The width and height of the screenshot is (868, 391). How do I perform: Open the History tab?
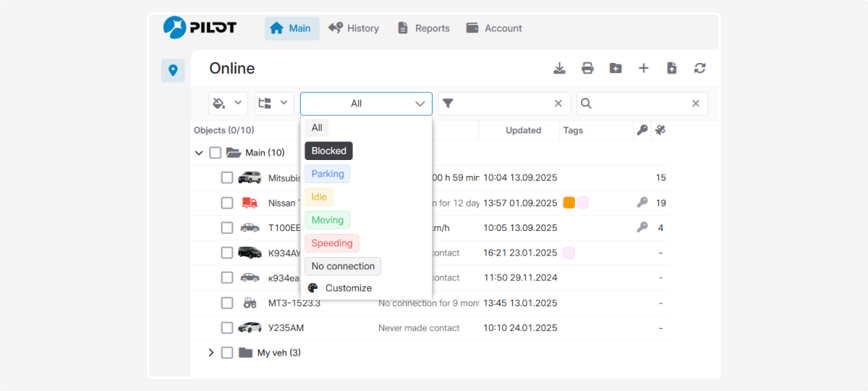(354, 28)
